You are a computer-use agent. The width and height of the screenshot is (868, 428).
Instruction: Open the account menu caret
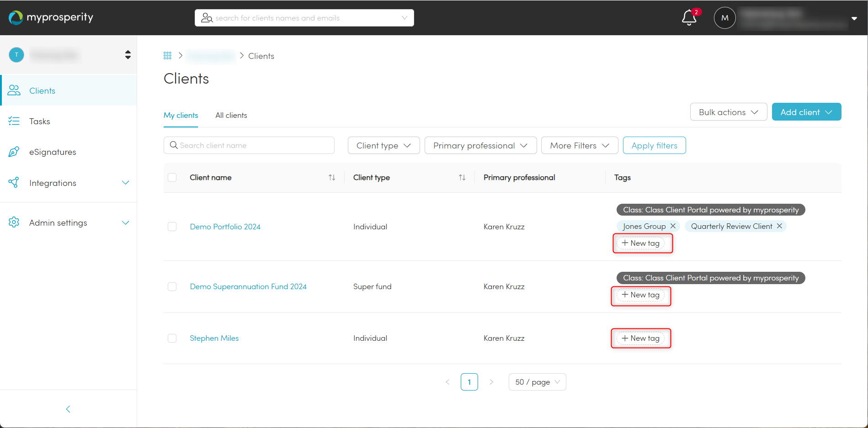point(854,18)
